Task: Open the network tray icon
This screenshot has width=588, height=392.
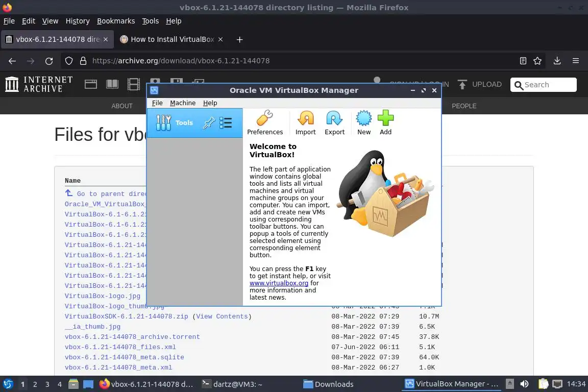Action: pyautogui.click(x=557, y=384)
